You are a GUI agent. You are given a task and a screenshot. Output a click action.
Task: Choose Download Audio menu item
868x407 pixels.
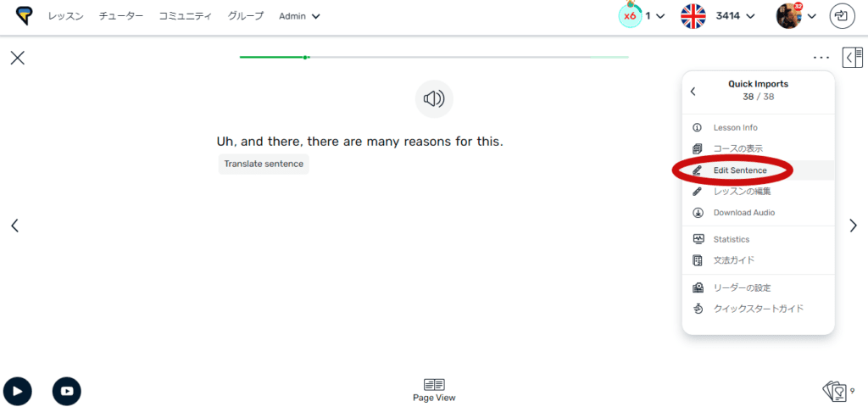tap(743, 213)
